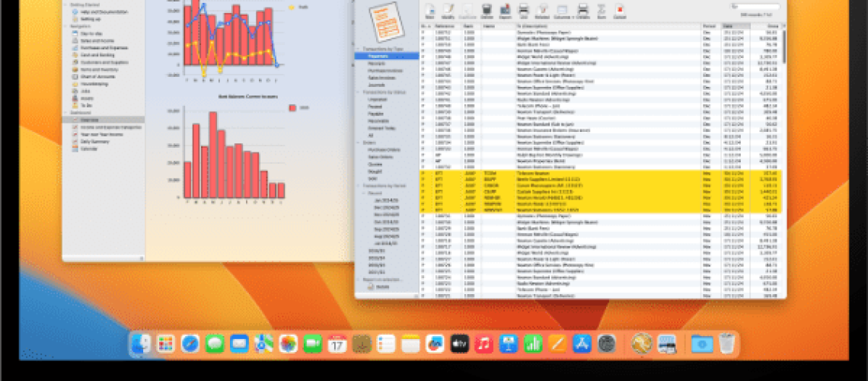The image size is (868, 381).
Task: Open Mail from the Dock
Action: coord(239,344)
